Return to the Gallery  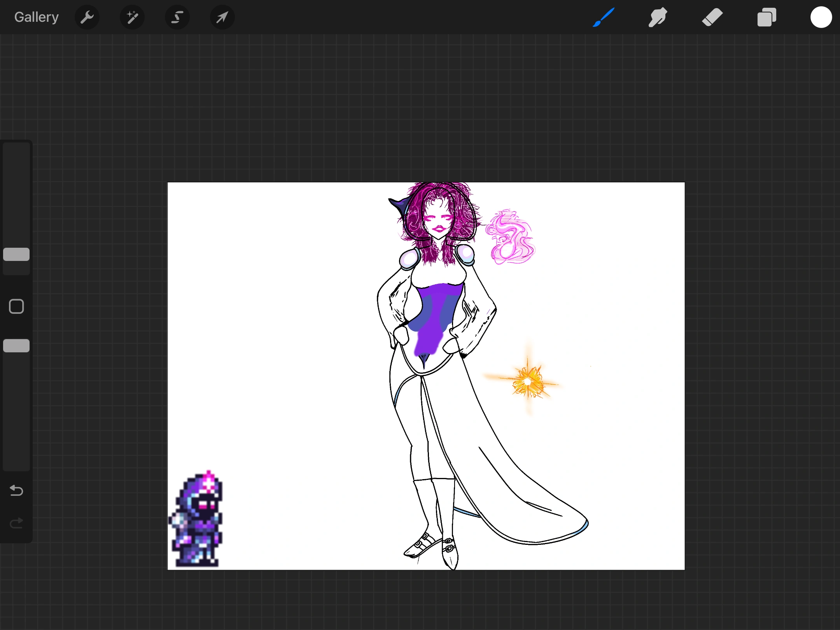click(x=36, y=17)
